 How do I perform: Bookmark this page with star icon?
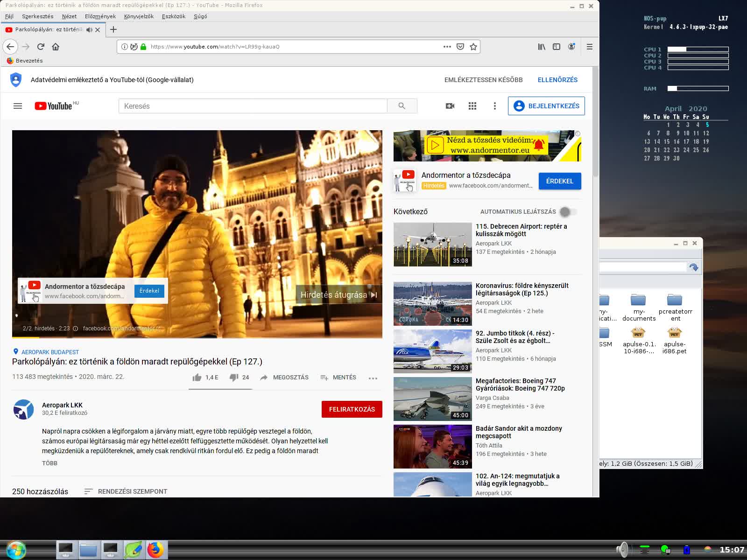coord(473,47)
